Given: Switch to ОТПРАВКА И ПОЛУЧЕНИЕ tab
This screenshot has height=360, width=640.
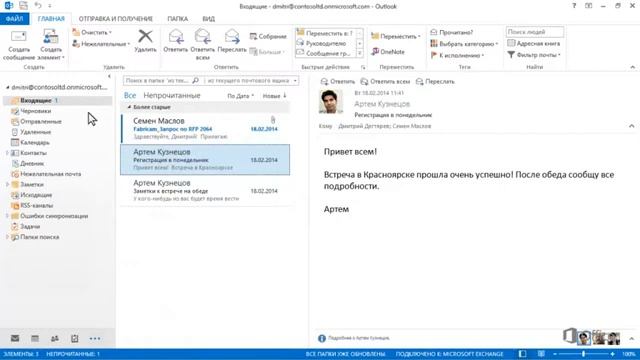Looking at the screenshot, I should tap(116, 19).
